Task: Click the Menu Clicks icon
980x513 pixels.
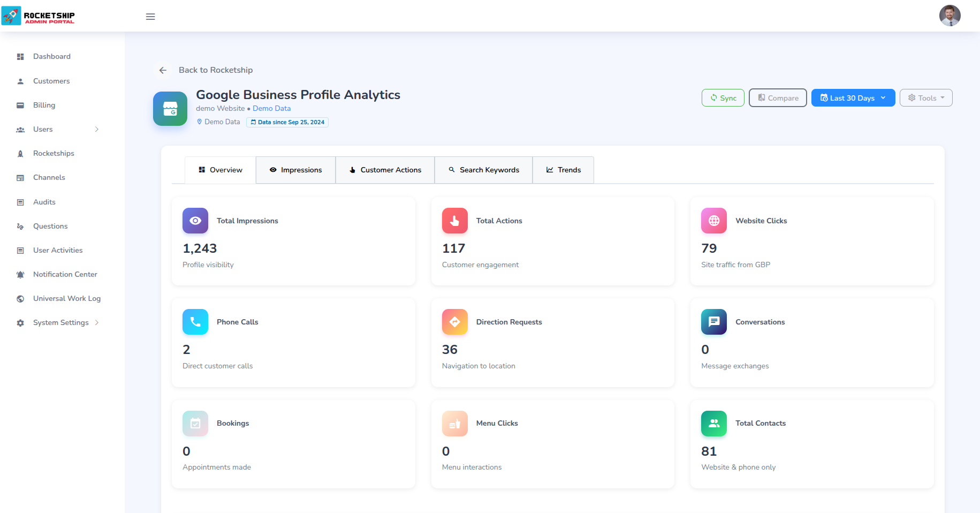Action: click(455, 424)
